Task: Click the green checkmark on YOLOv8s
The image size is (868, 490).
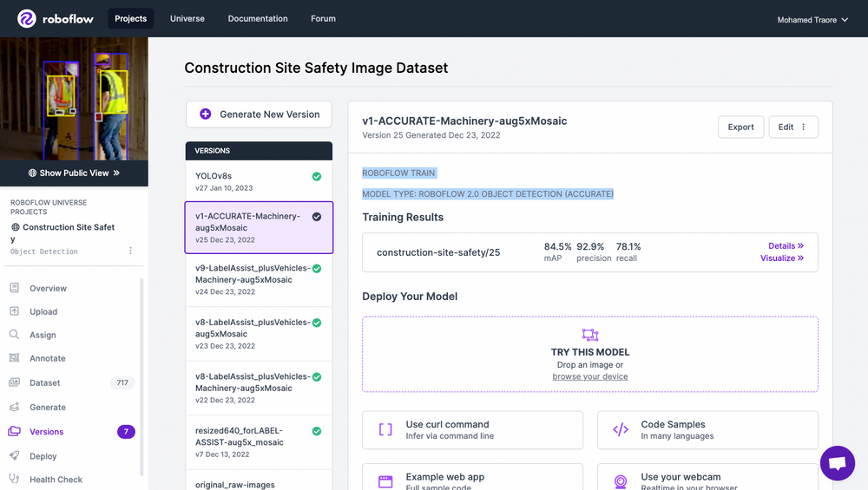Action: (x=317, y=176)
